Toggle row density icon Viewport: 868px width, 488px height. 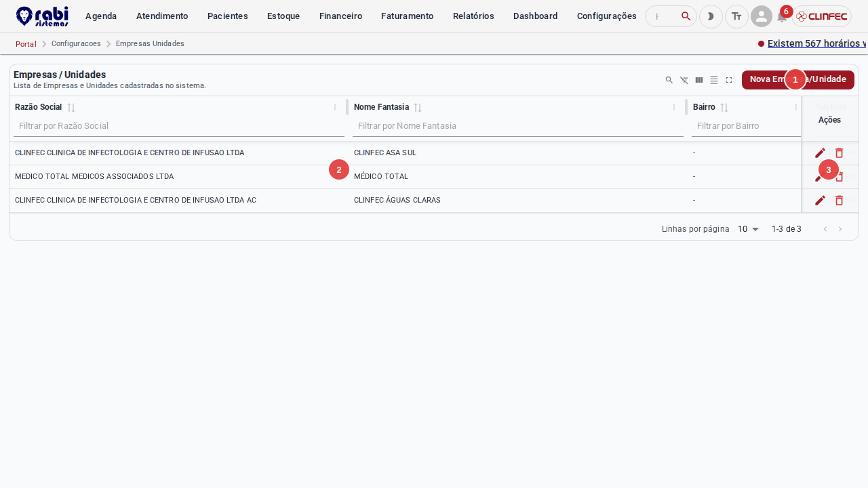point(714,80)
